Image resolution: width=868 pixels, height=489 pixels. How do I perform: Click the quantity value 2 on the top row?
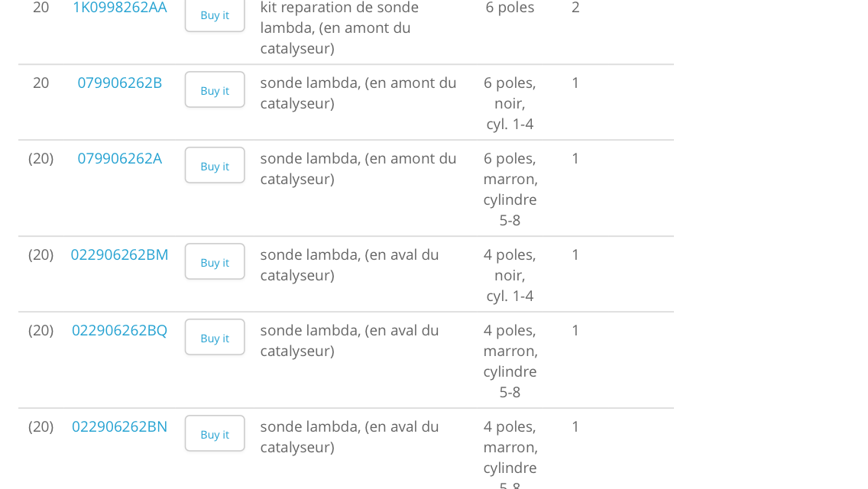coord(575,8)
